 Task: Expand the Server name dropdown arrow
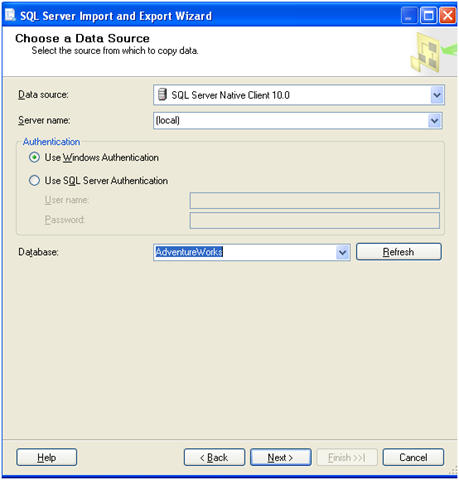tap(434, 121)
